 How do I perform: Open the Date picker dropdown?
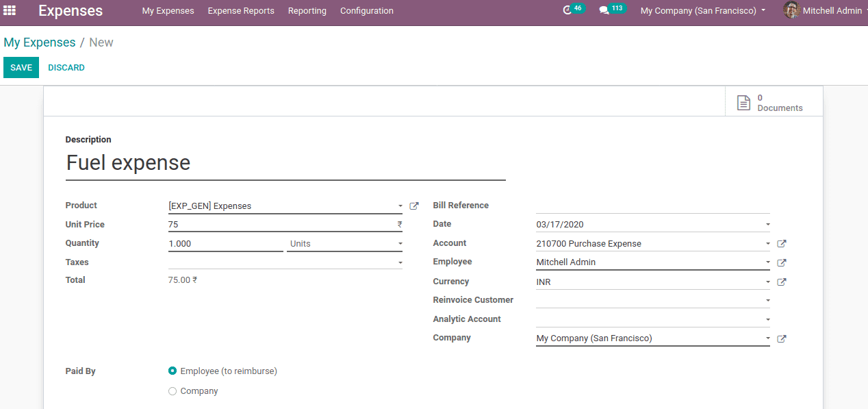(x=767, y=225)
